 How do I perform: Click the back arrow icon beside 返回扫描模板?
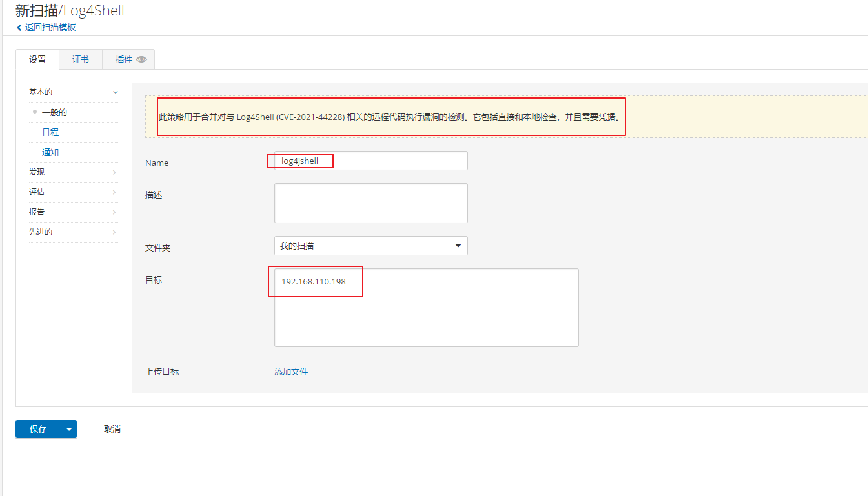pyautogui.click(x=19, y=28)
